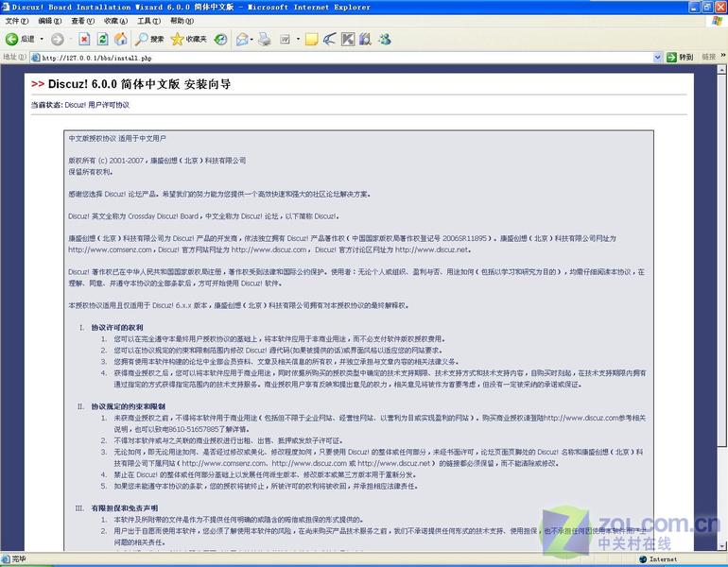Screen dimensions: 728x567
Task: Click the IE icon in the title bar
Action: pyautogui.click(x=6, y=7)
